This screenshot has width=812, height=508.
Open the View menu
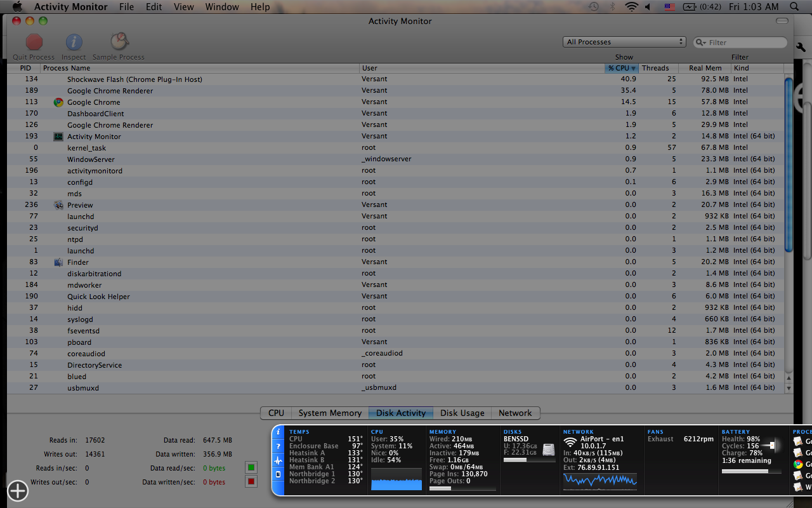184,7
